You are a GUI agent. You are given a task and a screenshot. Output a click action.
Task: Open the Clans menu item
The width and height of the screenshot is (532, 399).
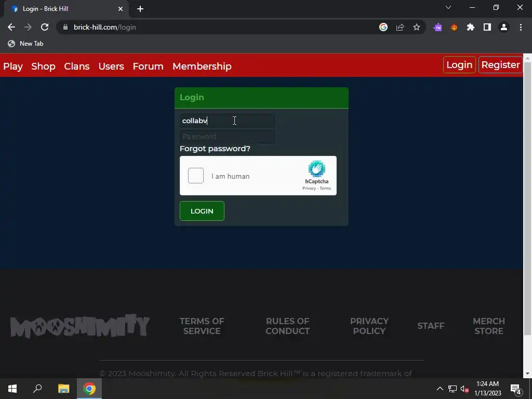77,66
